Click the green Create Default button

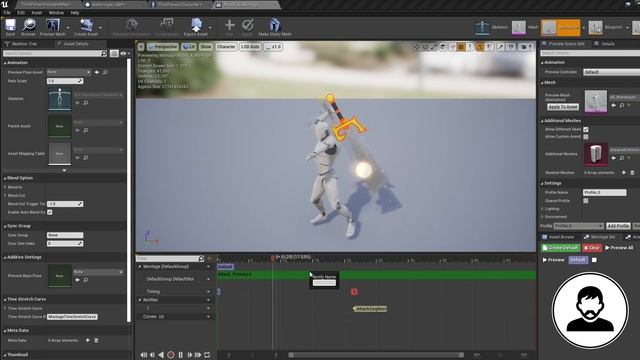pos(560,248)
